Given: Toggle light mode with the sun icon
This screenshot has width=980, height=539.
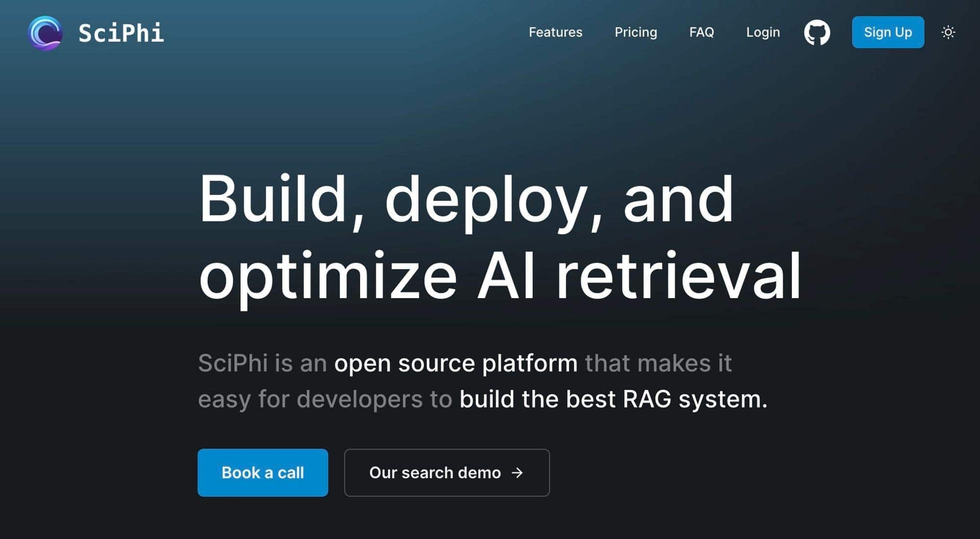Looking at the screenshot, I should pos(948,32).
